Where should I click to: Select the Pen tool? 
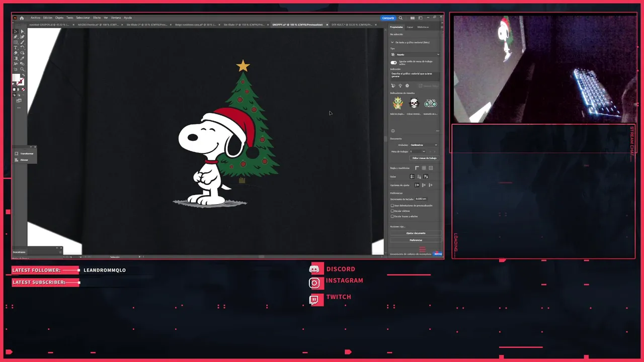click(15, 37)
